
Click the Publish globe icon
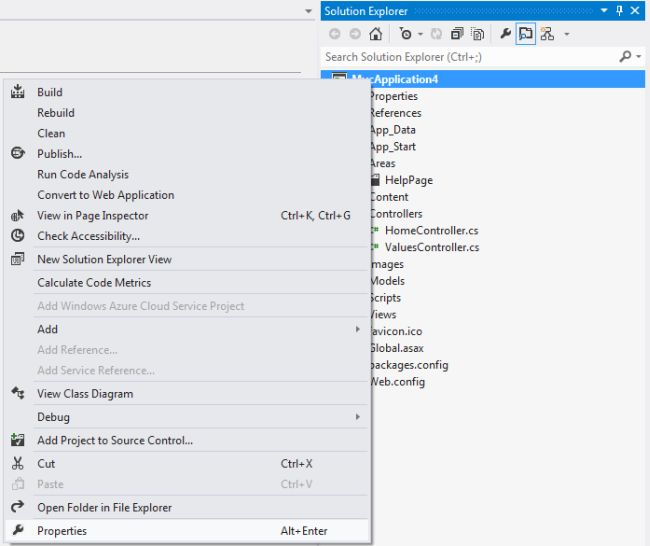click(17, 153)
